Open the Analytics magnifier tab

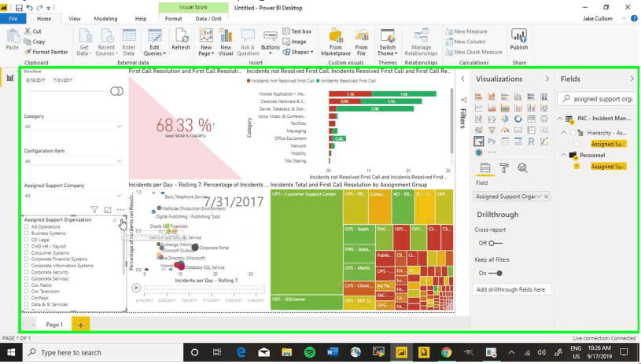522,168
